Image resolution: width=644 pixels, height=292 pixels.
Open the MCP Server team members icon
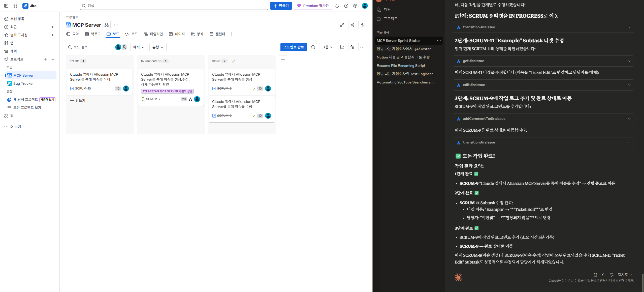point(107,25)
